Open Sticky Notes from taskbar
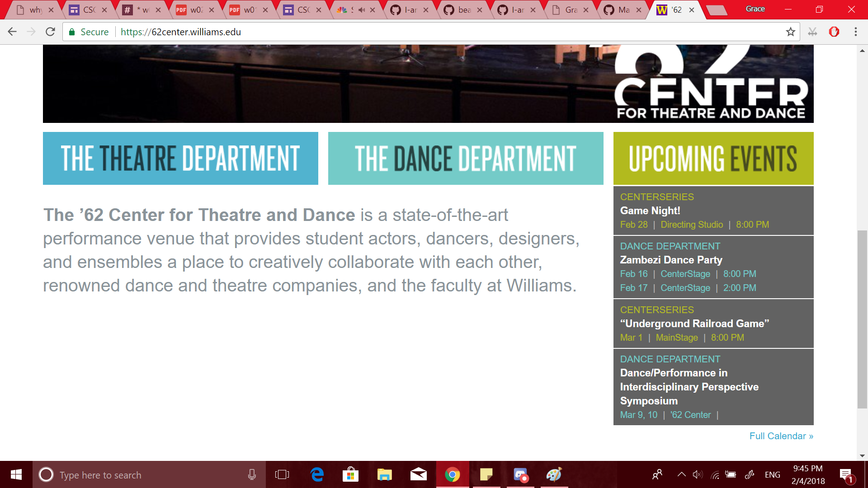The width and height of the screenshot is (868, 488). click(486, 474)
